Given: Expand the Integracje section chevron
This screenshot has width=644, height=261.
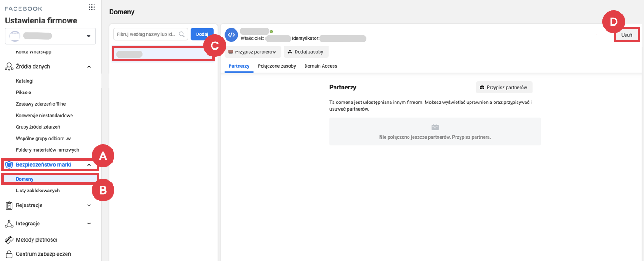Looking at the screenshot, I should click(x=89, y=224).
